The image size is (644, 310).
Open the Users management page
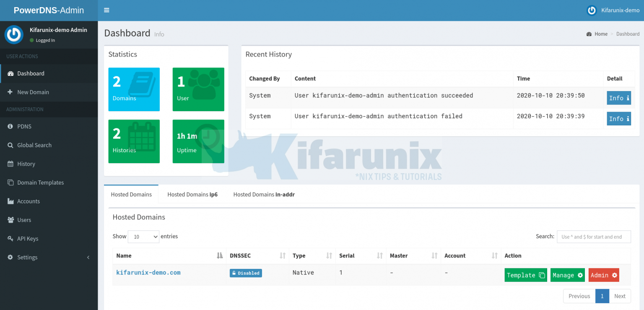pos(24,219)
